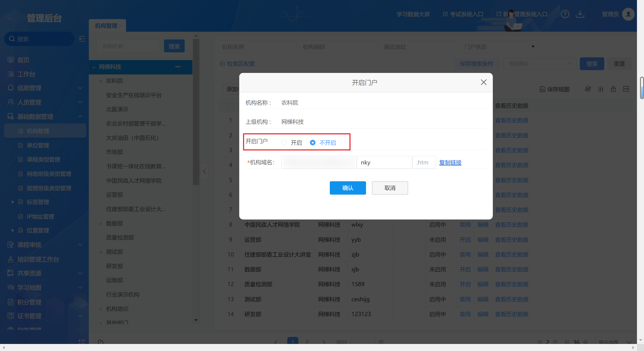Click the lock icon in toolbar
644x351 pixels.
click(x=613, y=89)
